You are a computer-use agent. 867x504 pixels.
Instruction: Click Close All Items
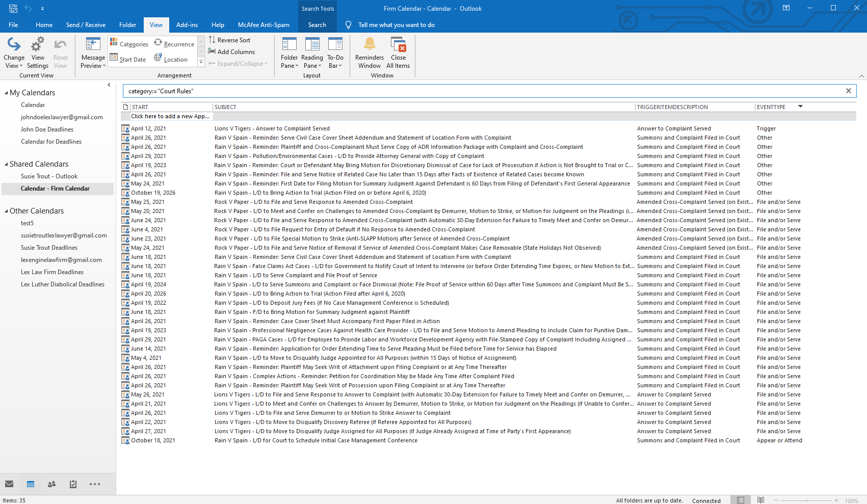(x=398, y=52)
